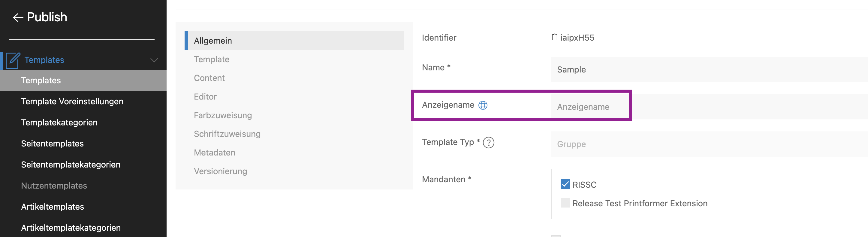Switch to the Farbzuweisung tab
This screenshot has width=868, height=237.
click(223, 115)
